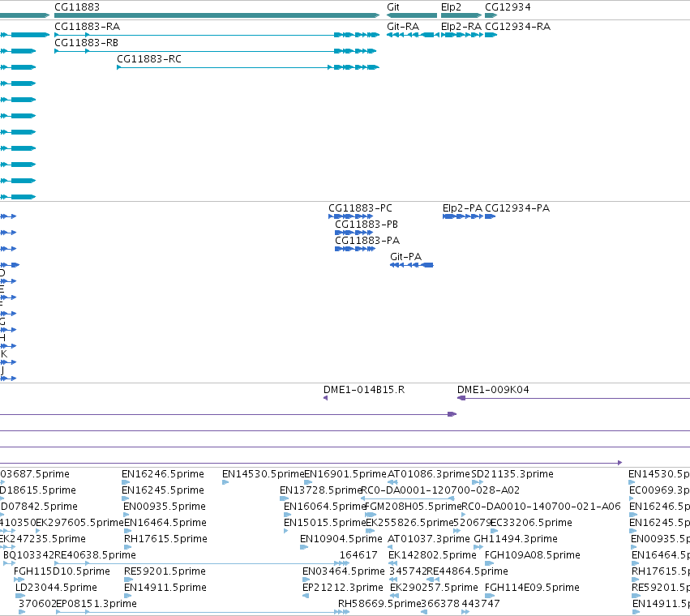Click the EN03464.5prime EST label
The width and height of the screenshot is (690, 616).
point(344,571)
